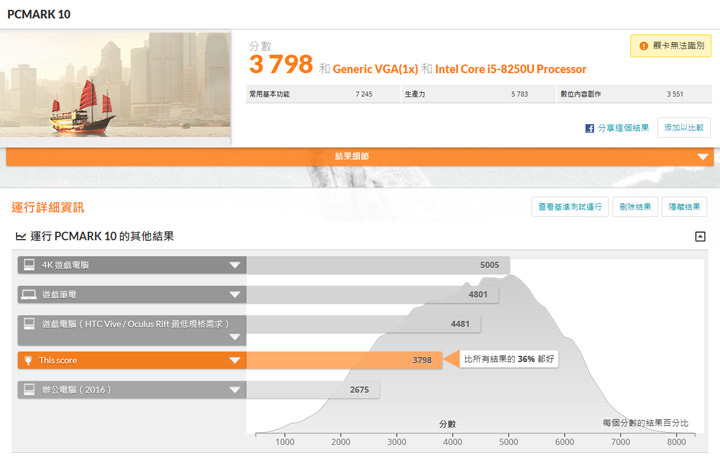Click the 添加以比較 button
This screenshot has width=720, height=456.
pyautogui.click(x=683, y=128)
